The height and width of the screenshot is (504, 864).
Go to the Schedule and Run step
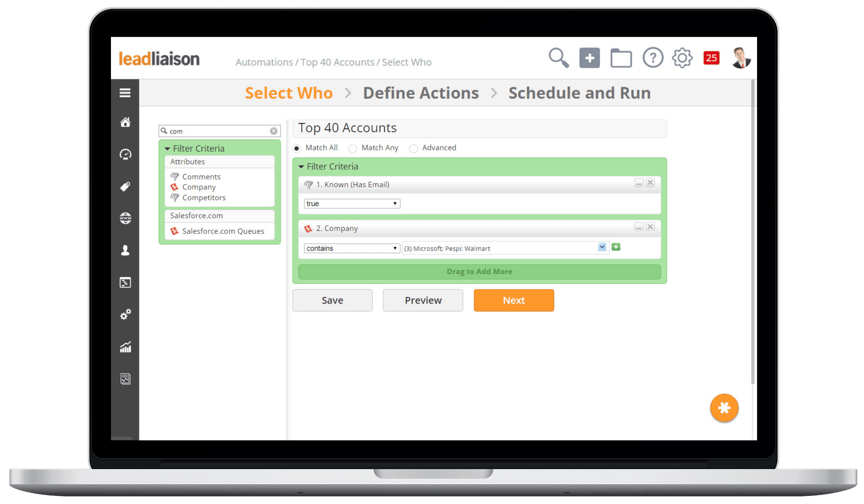coord(580,93)
